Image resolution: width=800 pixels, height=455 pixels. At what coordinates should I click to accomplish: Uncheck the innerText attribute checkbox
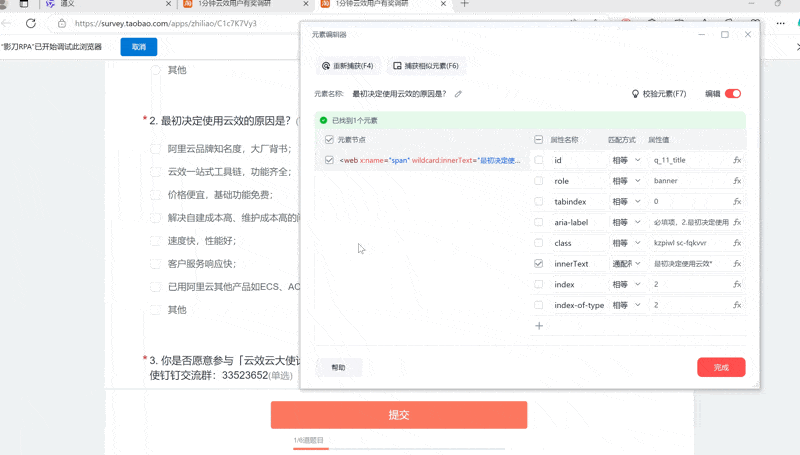point(539,264)
